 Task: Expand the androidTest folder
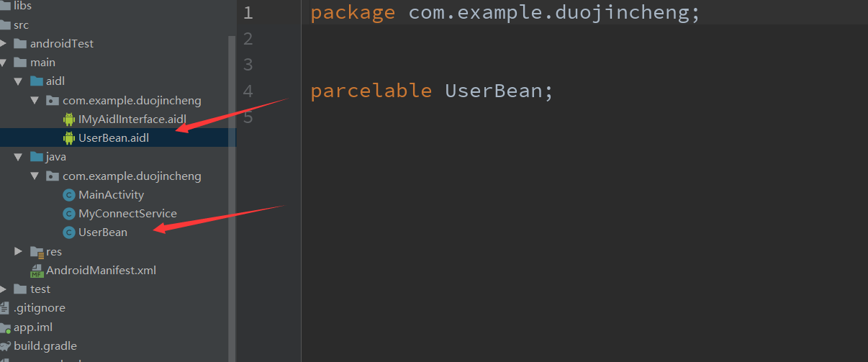point(4,44)
